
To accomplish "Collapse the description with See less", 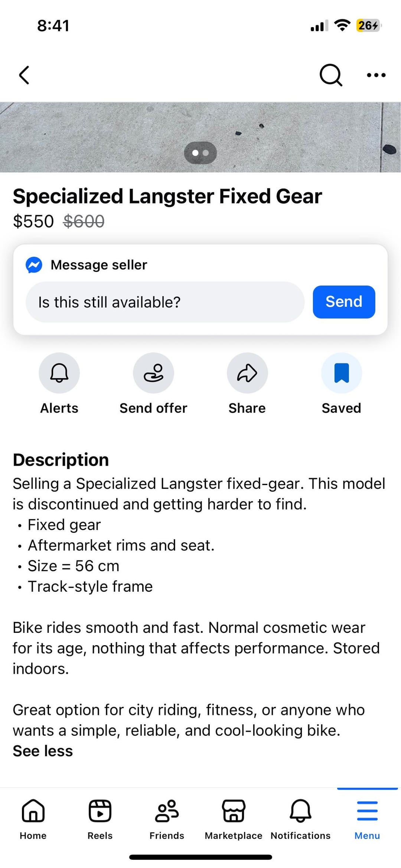I will 43,751.
